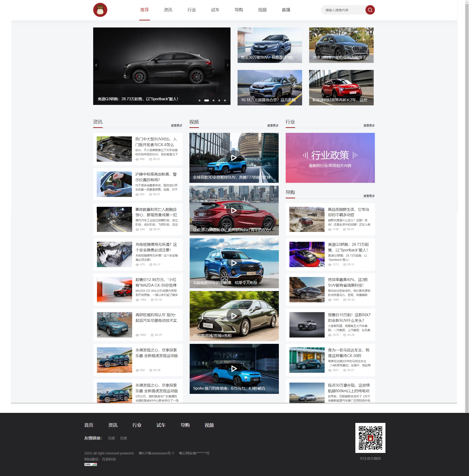
Task: Open the 互诺科技 footer link
Action: [x=109, y=459]
